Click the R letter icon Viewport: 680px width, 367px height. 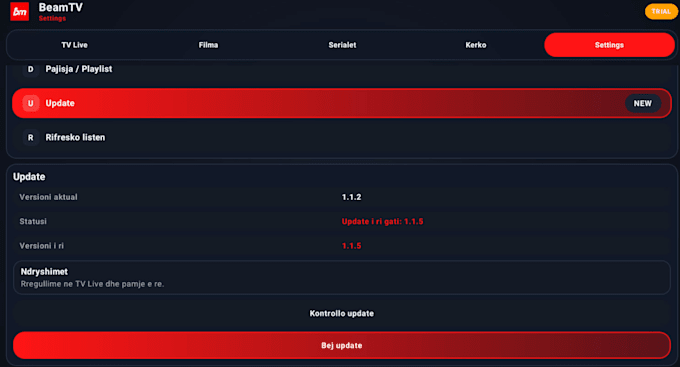click(30, 138)
